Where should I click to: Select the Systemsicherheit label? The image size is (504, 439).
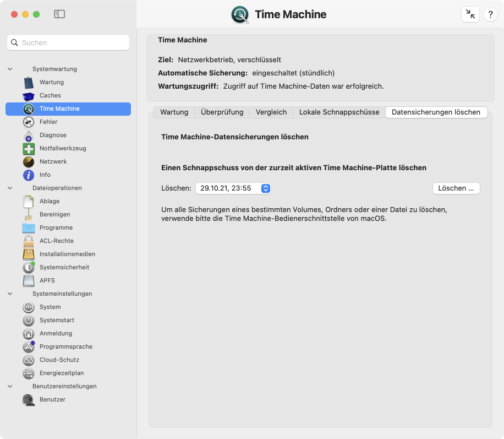tap(64, 268)
